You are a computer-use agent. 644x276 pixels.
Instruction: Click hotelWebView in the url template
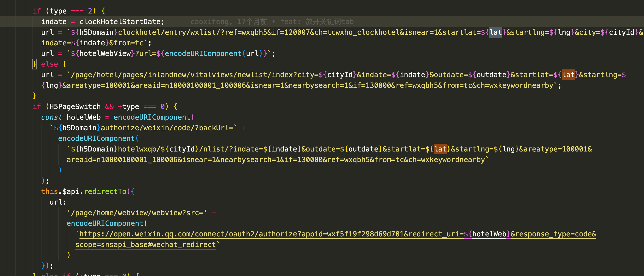(105, 54)
